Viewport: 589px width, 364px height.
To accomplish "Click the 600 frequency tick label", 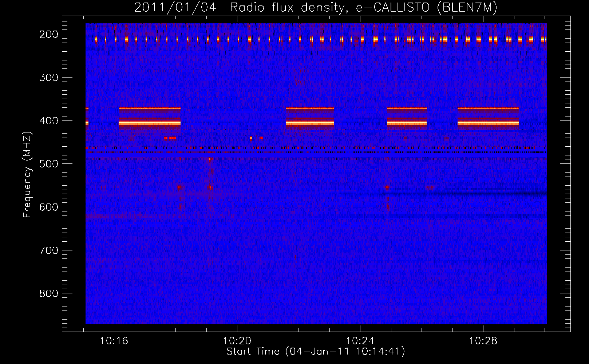I will pos(49,207).
